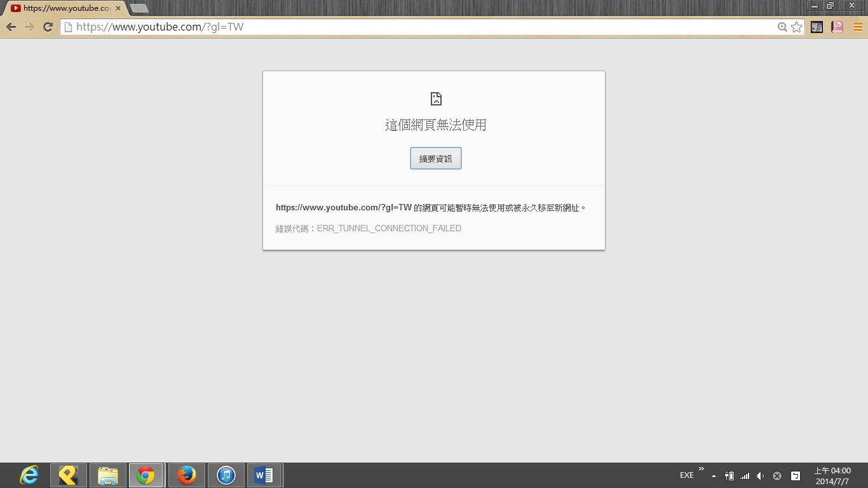The image size is (868, 488).
Task: Bookmark this page with the star icon
Action: coord(796,27)
